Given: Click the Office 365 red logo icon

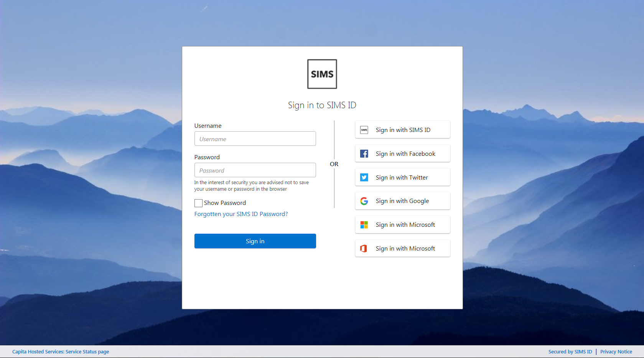Looking at the screenshot, I should [x=364, y=249].
